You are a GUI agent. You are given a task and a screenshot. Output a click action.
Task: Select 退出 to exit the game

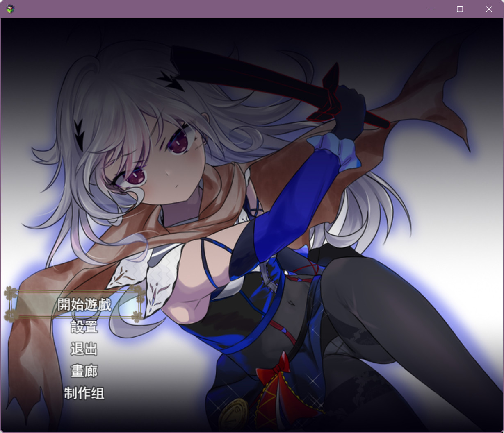coord(84,349)
